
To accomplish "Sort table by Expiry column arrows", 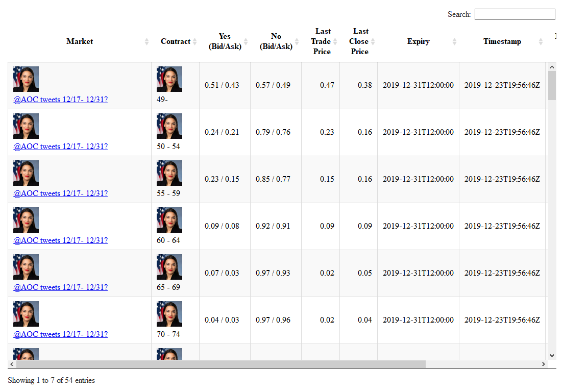I will point(454,42).
